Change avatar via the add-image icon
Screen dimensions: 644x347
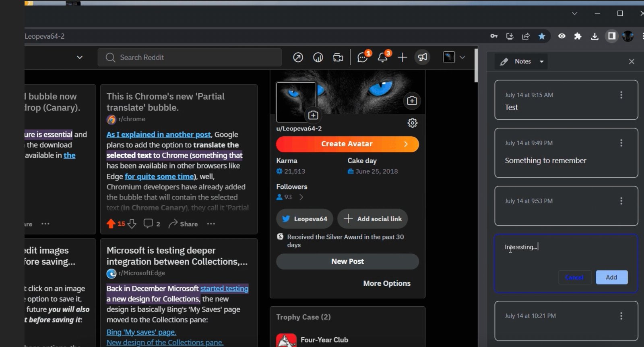pyautogui.click(x=313, y=115)
